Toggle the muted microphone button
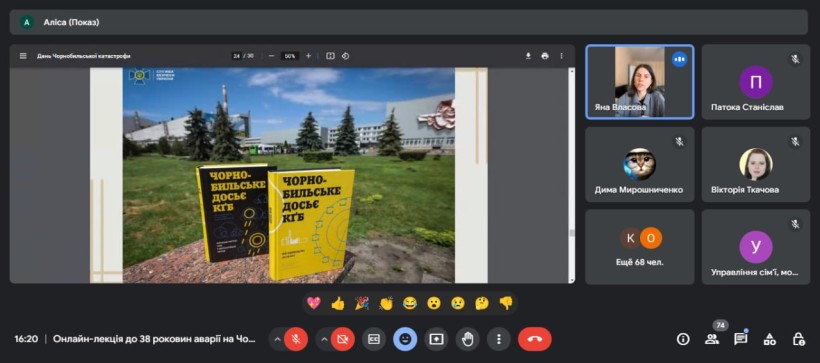The width and height of the screenshot is (820, 363). click(x=296, y=339)
